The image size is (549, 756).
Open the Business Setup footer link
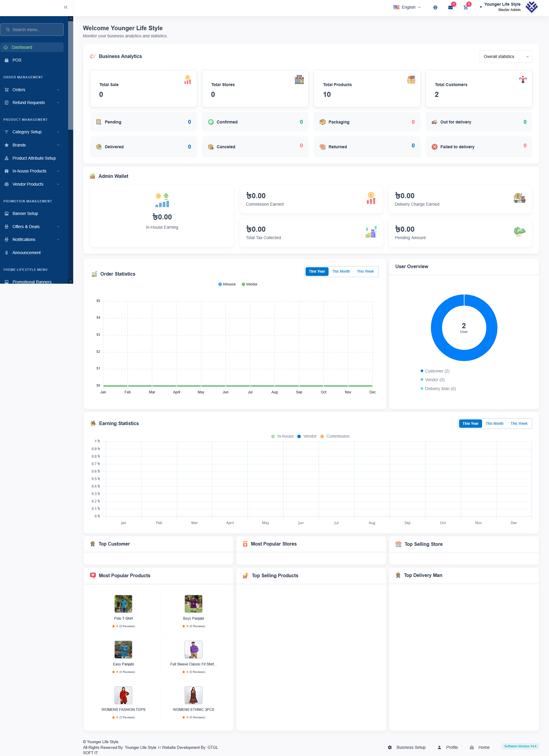point(407,747)
